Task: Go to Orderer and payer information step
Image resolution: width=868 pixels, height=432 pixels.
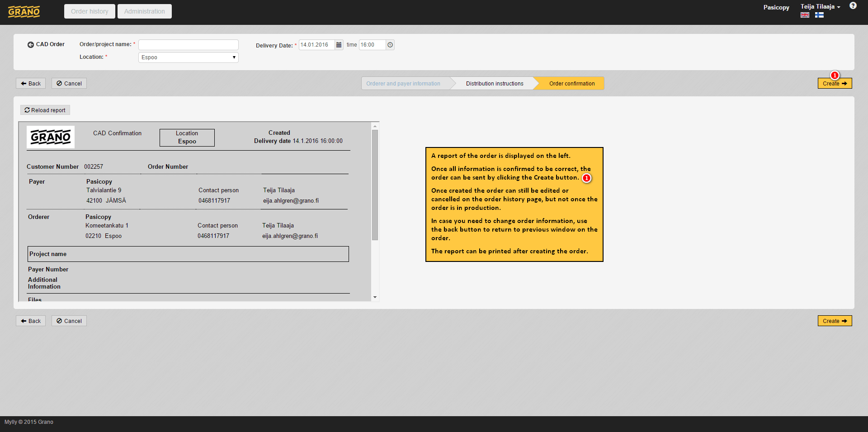Action: pos(403,84)
